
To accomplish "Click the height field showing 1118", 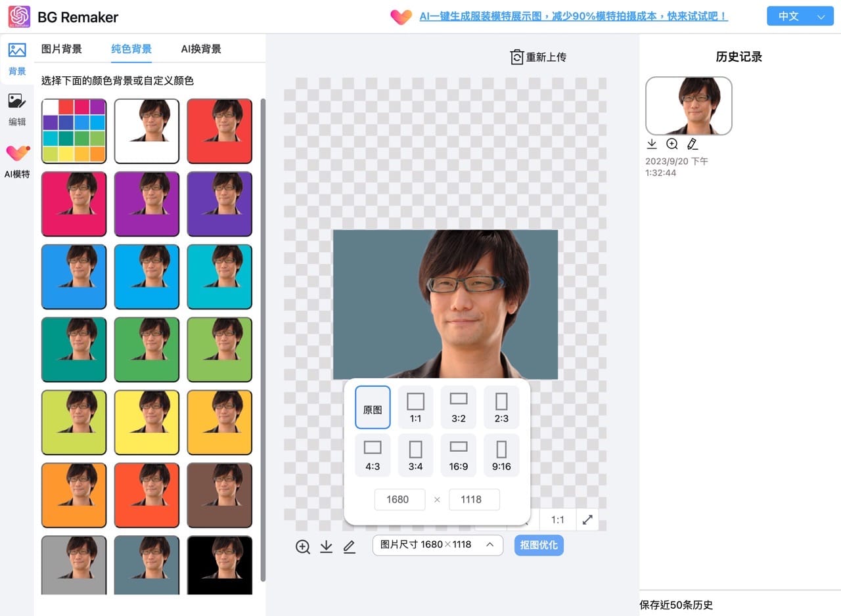I will [474, 499].
